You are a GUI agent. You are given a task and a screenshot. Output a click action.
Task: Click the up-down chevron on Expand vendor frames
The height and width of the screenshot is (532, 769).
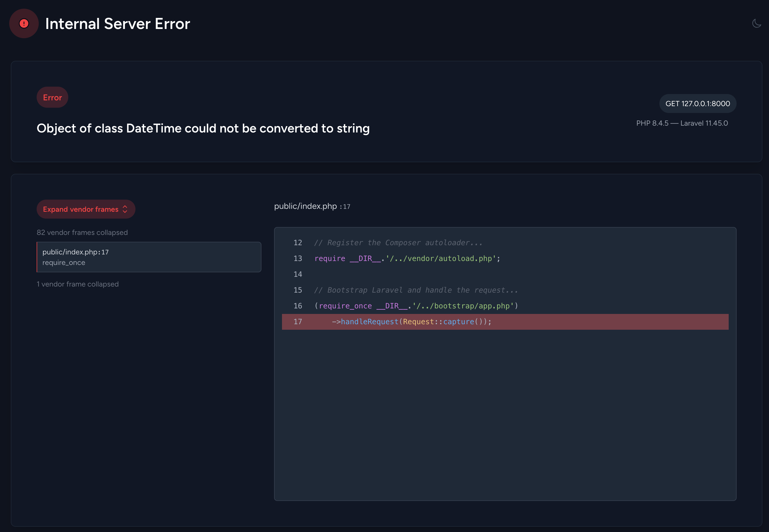pos(125,209)
